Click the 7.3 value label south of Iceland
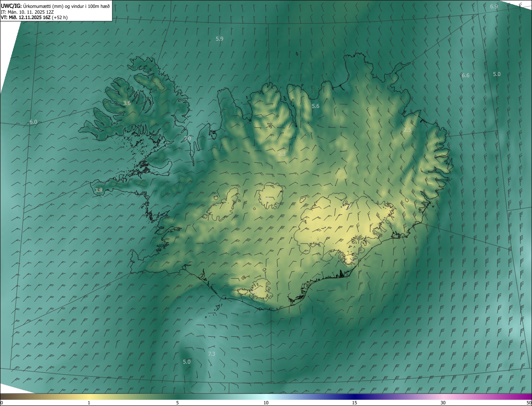532x406 pixels. [211, 354]
